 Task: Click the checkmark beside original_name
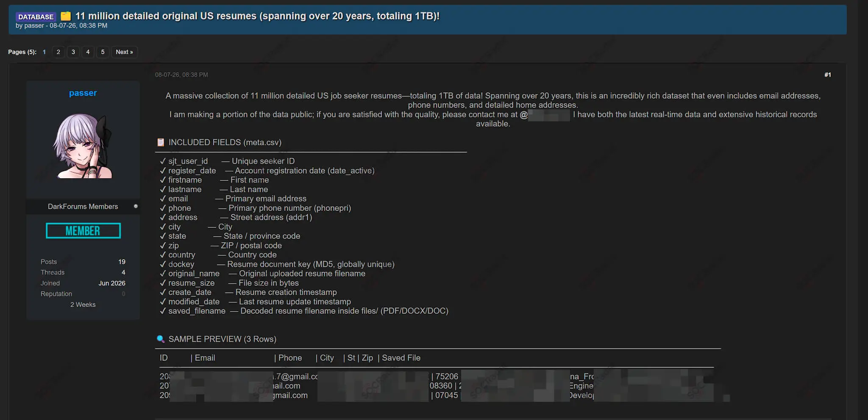click(163, 273)
